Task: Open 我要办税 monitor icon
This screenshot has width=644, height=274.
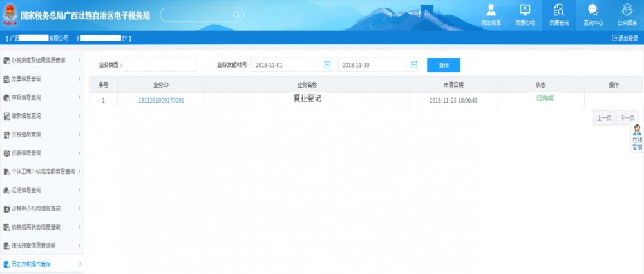Action: click(x=526, y=10)
